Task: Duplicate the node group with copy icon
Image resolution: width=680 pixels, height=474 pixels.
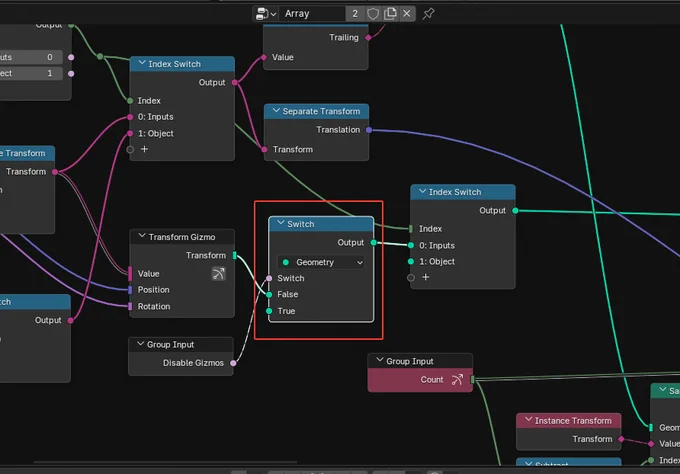Action: pos(390,14)
